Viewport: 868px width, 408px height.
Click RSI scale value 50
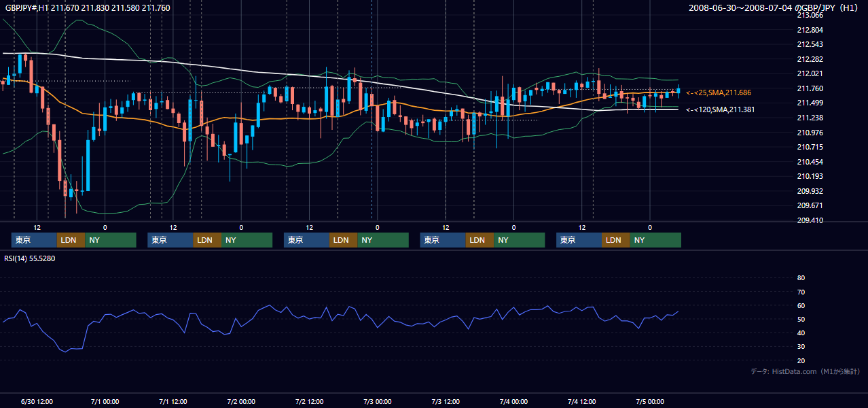click(x=801, y=319)
